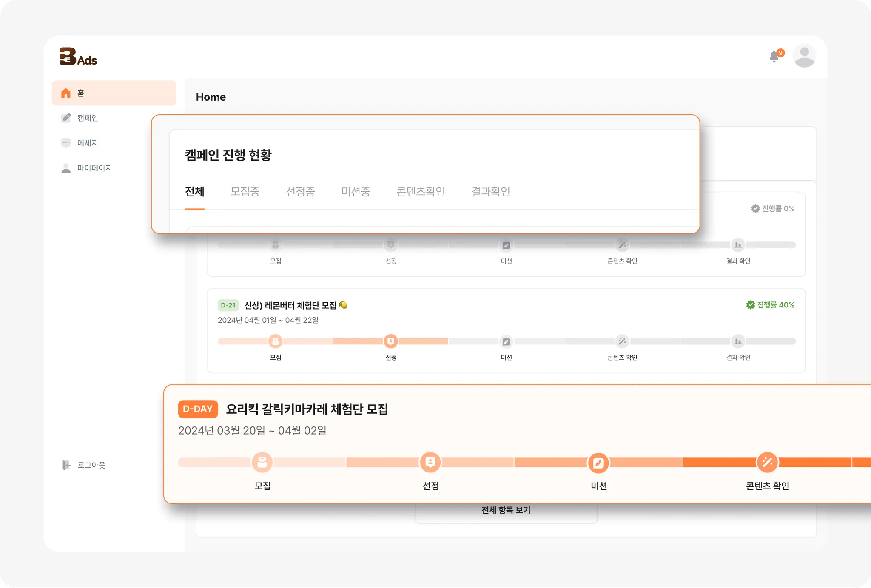This screenshot has height=588, width=871.
Task: Click the 선정 step icon in 레몬버터 campaign
Action: tap(391, 341)
